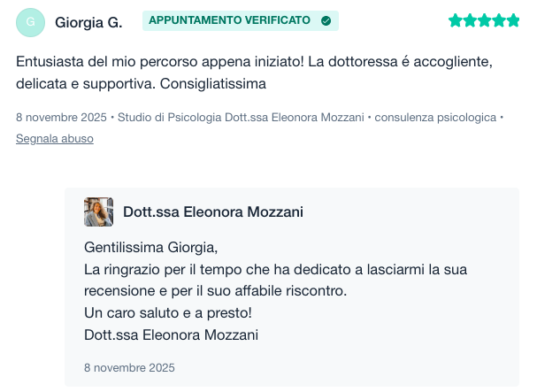
Task: Select the "consulenza psicologica" service label
Action: click(x=435, y=118)
